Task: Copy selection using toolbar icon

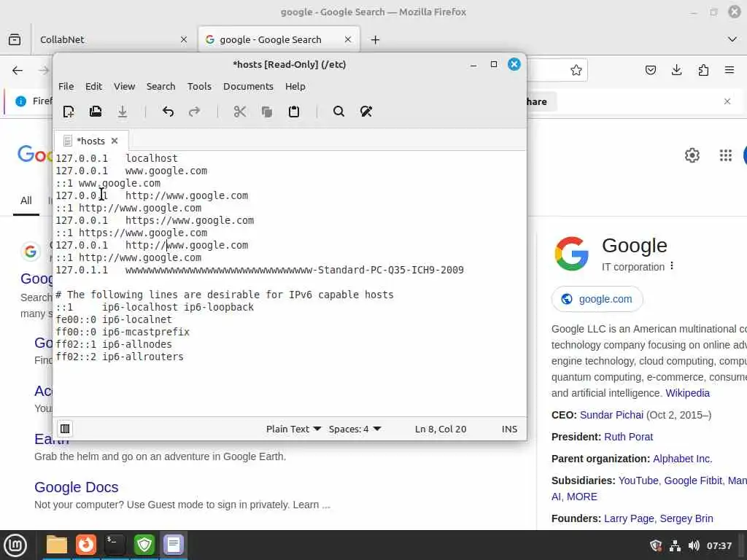Action: coord(267,112)
